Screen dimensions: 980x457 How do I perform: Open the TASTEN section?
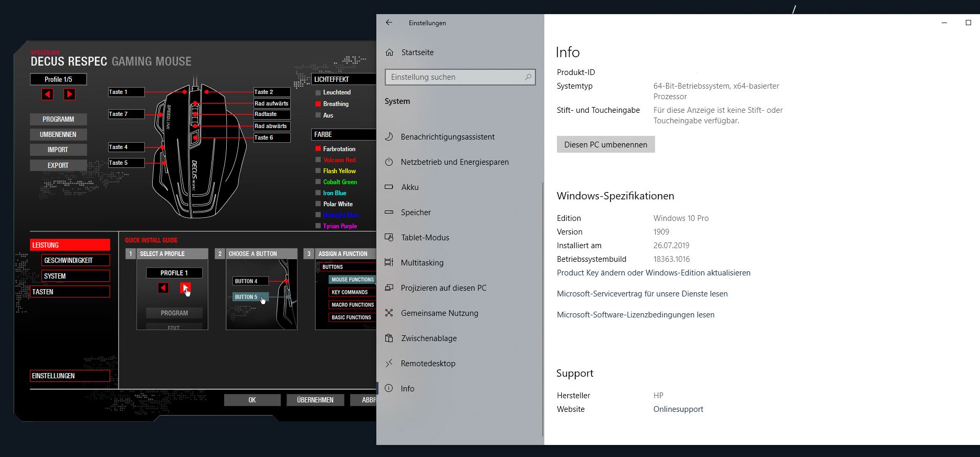(70, 292)
